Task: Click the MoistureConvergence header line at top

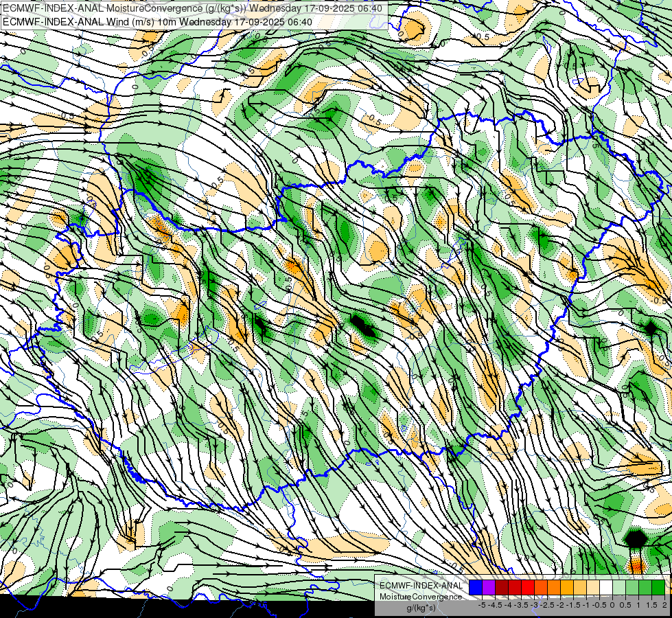Action: click(x=192, y=8)
